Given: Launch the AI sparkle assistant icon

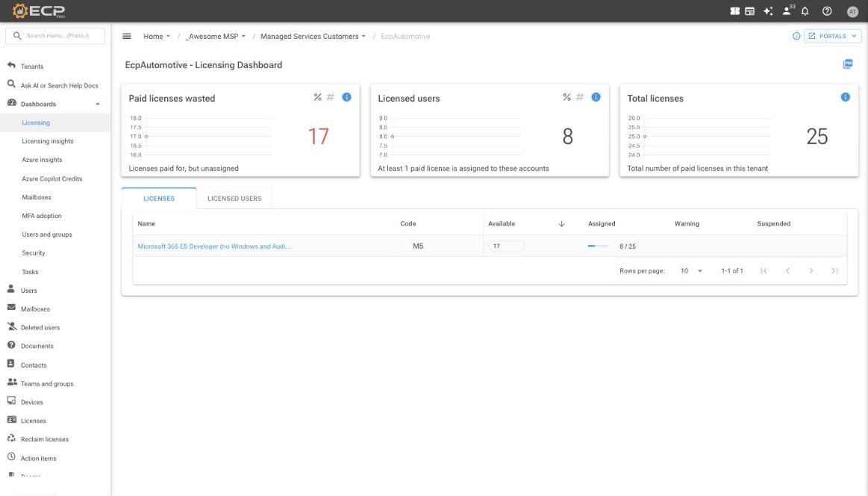Looking at the screenshot, I should 768,11.
